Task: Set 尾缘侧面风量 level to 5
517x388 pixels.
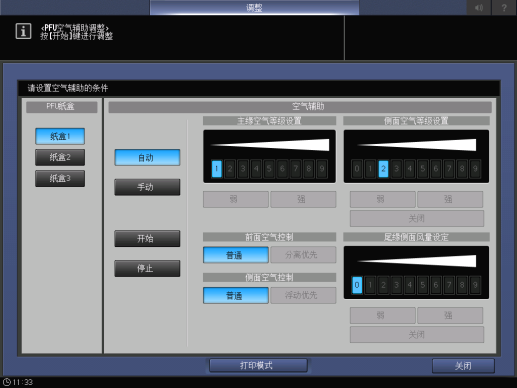Action: pyautogui.click(x=423, y=285)
